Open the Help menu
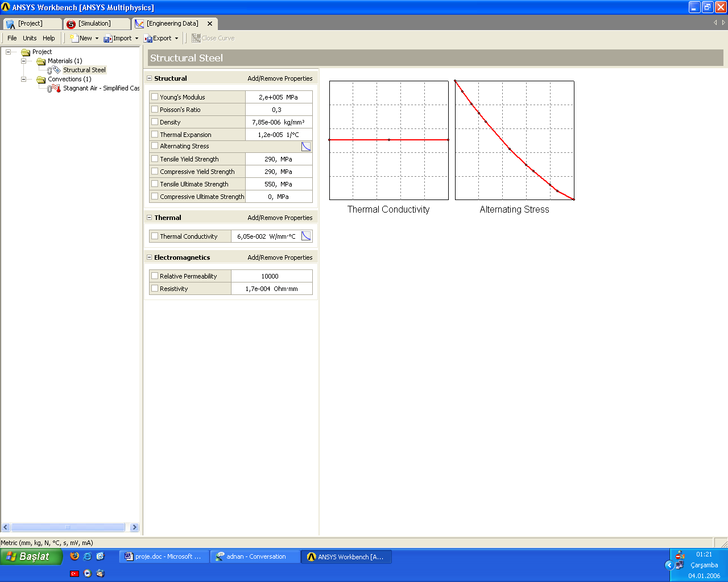 (x=49, y=38)
